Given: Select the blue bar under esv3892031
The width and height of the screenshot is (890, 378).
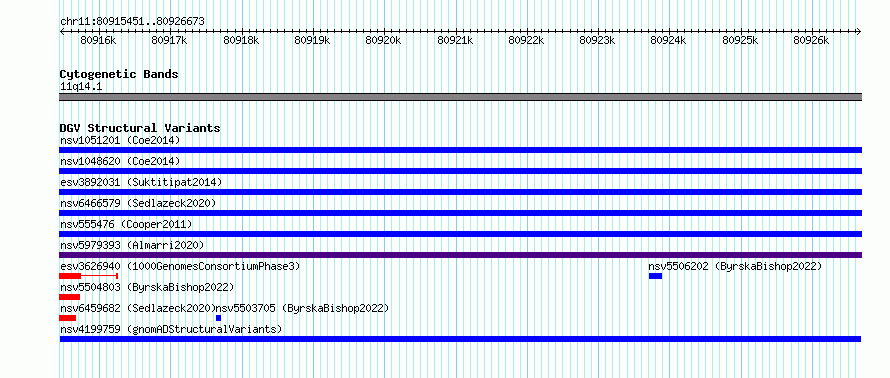Looking at the screenshot, I should 460,192.
